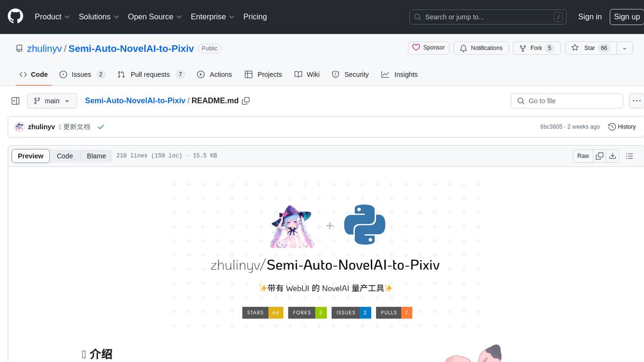Open Notifications bell button

click(481, 48)
